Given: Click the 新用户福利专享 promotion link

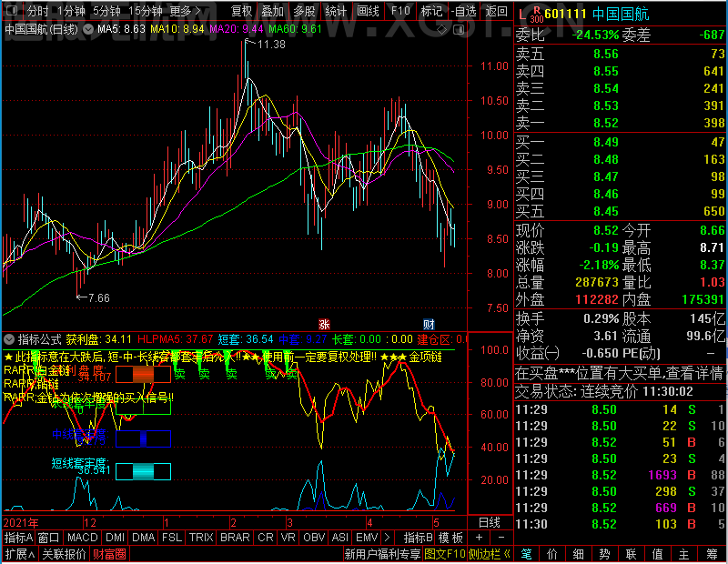Looking at the screenshot, I should (382, 554).
